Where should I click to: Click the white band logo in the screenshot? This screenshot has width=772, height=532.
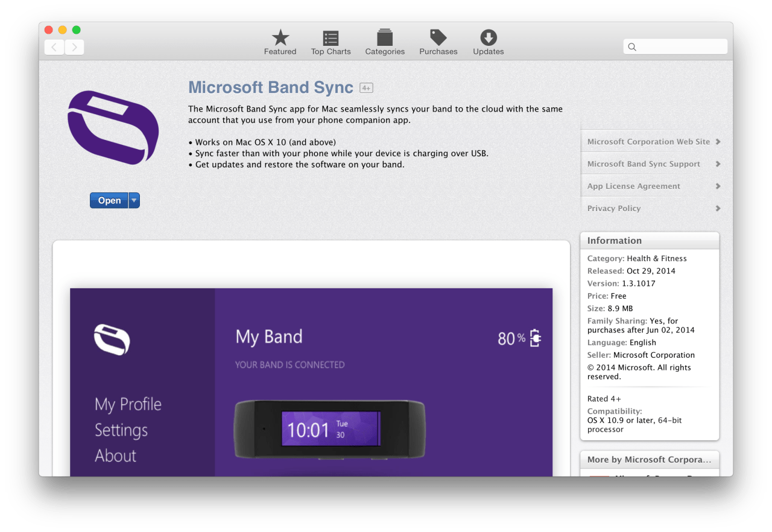(x=112, y=340)
